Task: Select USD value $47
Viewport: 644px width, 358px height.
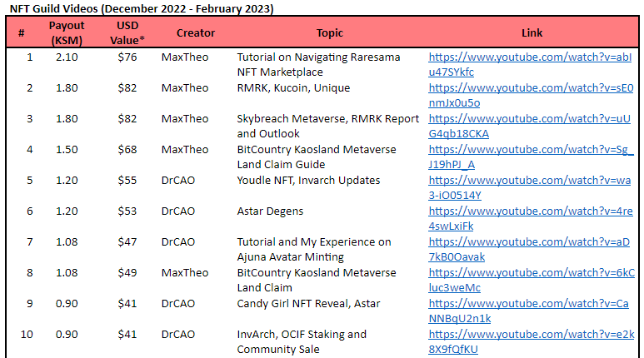Action: tap(127, 241)
